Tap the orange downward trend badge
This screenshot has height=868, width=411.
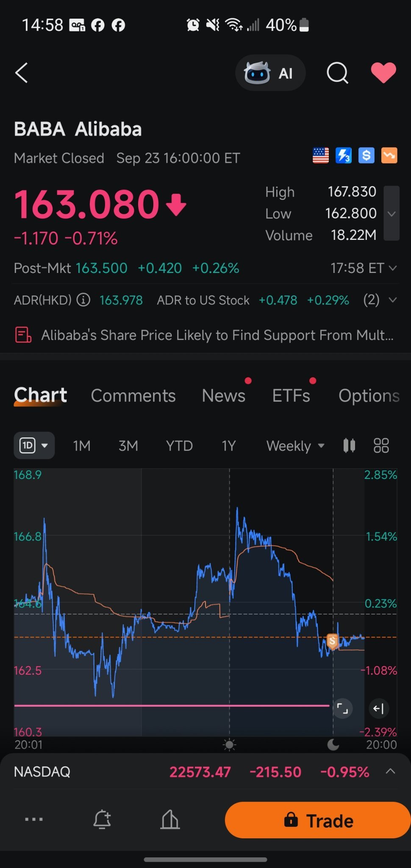[x=389, y=156]
